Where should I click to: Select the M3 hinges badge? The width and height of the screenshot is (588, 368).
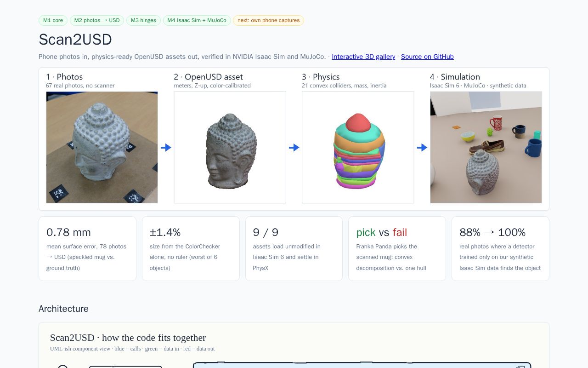[x=143, y=20]
